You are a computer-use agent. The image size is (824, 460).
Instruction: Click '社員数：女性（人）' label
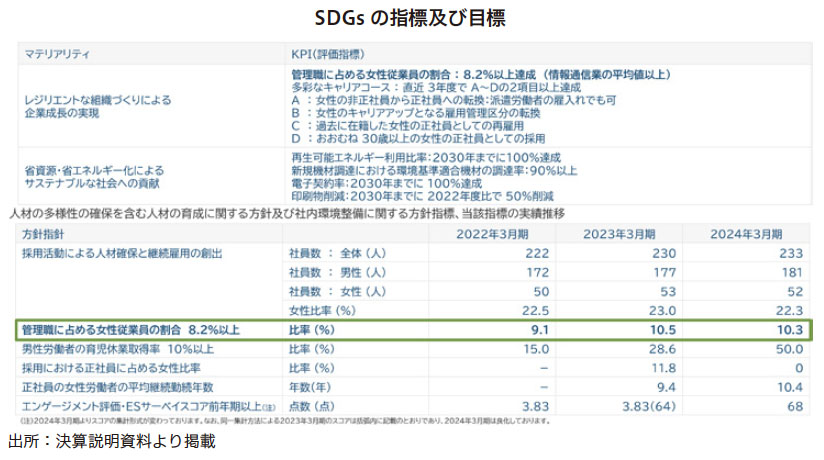337,291
